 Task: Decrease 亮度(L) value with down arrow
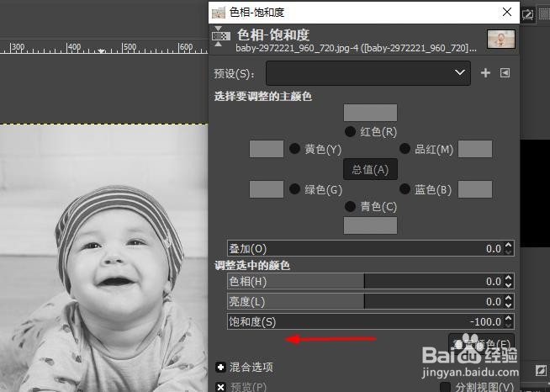[x=509, y=305]
